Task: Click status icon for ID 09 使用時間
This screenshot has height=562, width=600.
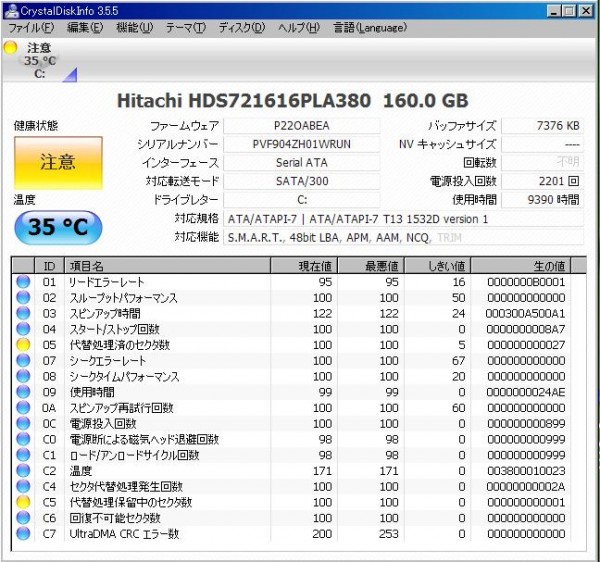Action: click(x=23, y=392)
